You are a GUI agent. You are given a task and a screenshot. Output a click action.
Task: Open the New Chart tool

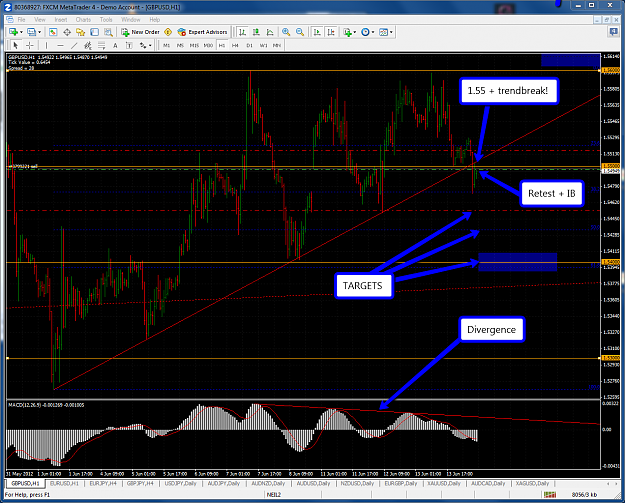[x=13, y=32]
